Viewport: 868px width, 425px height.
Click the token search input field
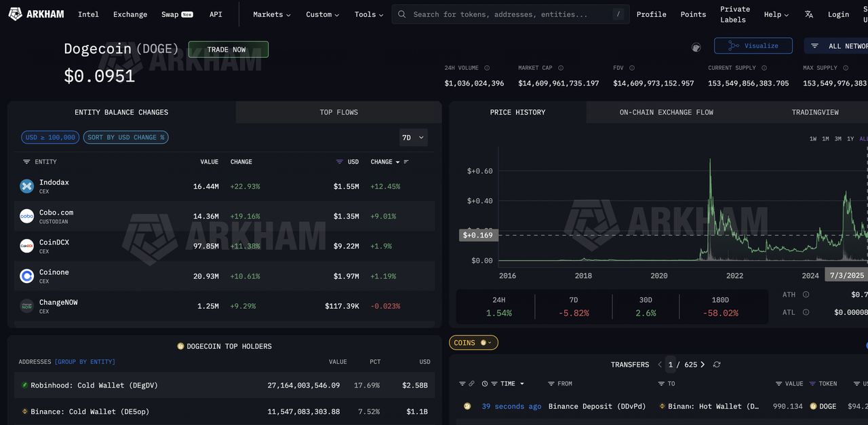509,14
